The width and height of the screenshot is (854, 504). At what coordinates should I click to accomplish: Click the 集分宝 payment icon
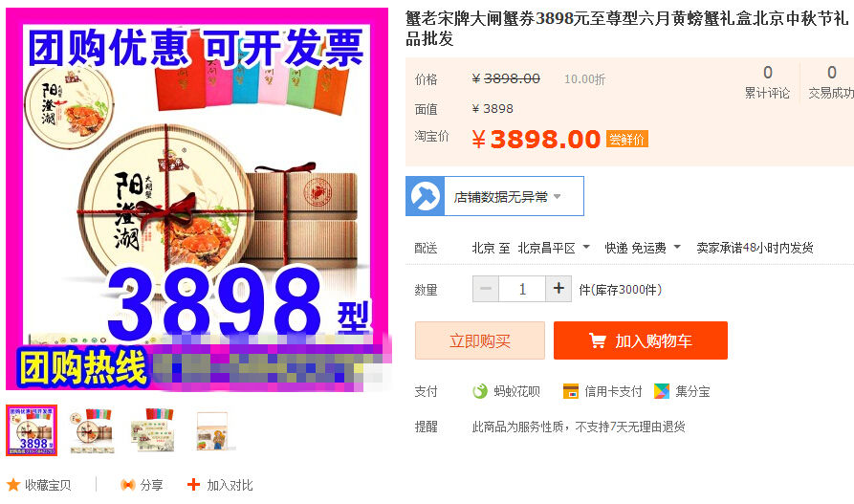(x=662, y=390)
